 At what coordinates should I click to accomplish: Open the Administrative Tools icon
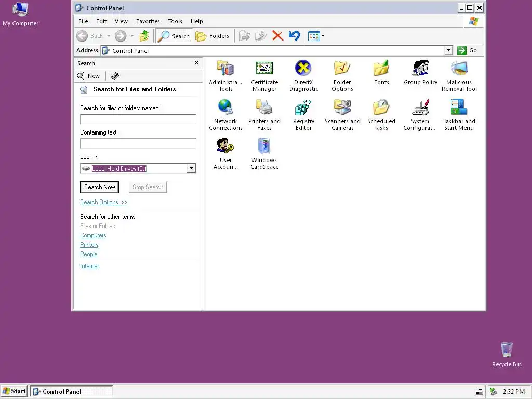[x=225, y=76]
